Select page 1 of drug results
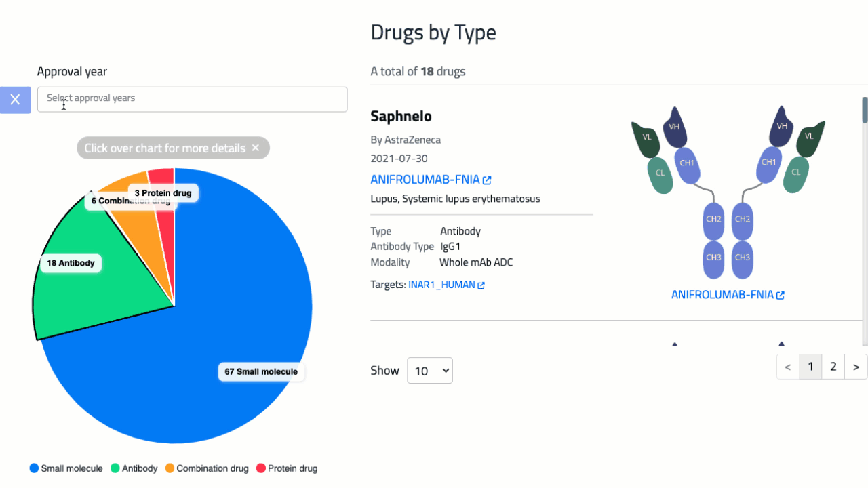The image size is (868, 488). 810,366
